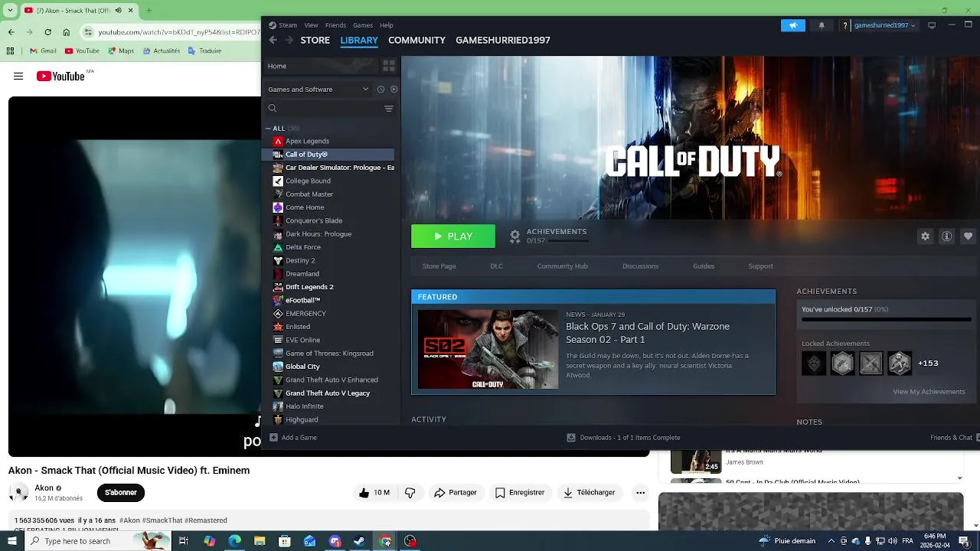This screenshot has width=980, height=551.
Task: Open the Guides link
Action: pyautogui.click(x=704, y=266)
